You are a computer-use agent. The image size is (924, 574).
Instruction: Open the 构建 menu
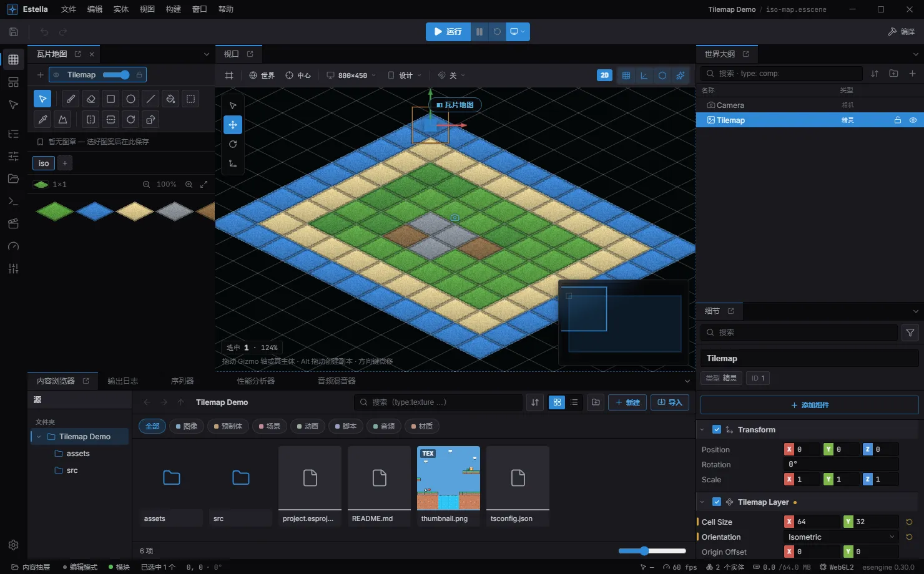(174, 9)
